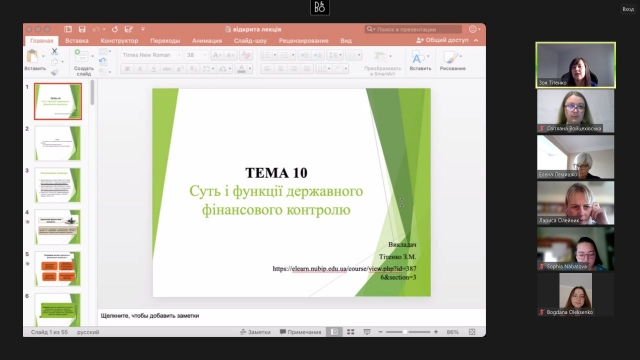Click the font color swatch (A)
The image size is (640, 360).
(241, 69)
